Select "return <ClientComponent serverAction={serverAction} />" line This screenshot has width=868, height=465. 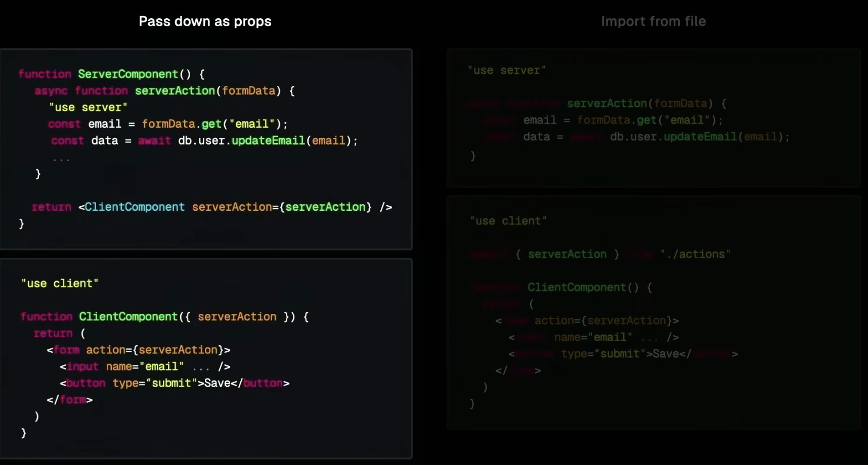point(212,207)
